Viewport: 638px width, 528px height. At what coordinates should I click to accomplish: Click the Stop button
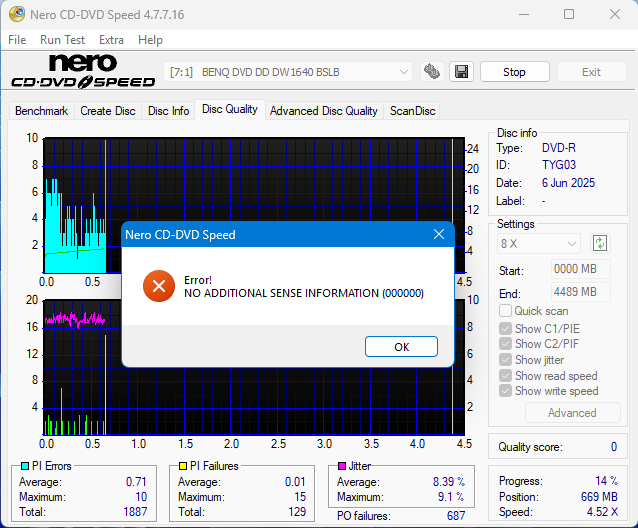(514, 72)
